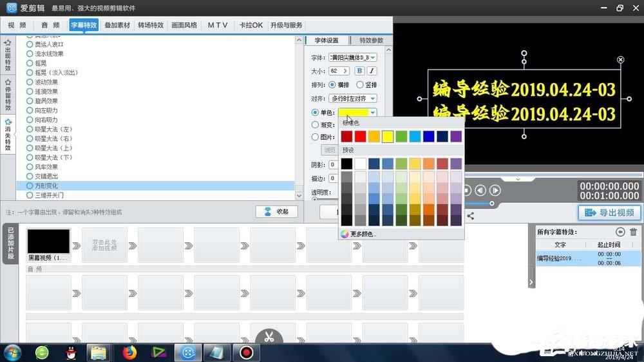Open the font name dropdown
644x362 pixels.
tap(353, 57)
